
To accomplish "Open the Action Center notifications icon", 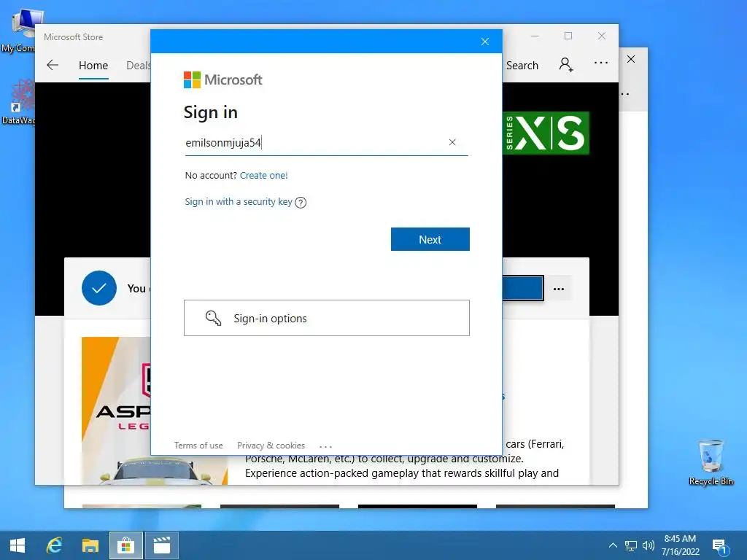I will [x=720, y=546].
